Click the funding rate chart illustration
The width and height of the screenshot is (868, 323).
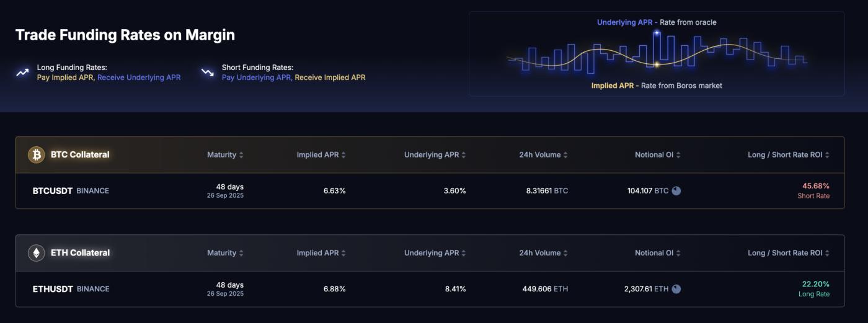click(x=657, y=55)
